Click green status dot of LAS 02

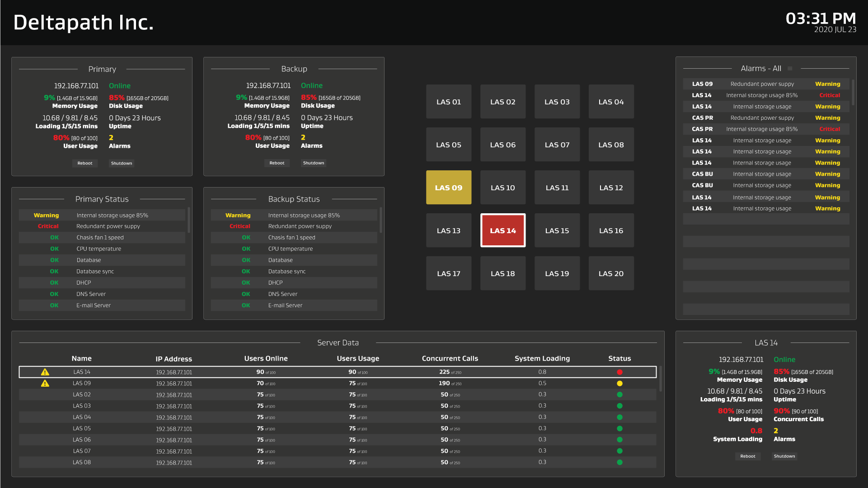click(x=619, y=394)
